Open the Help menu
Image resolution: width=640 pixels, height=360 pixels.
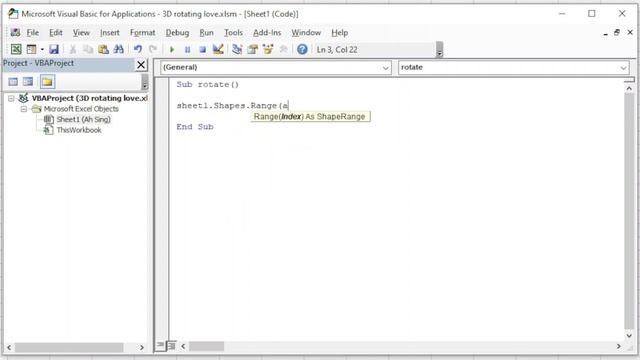click(x=340, y=33)
